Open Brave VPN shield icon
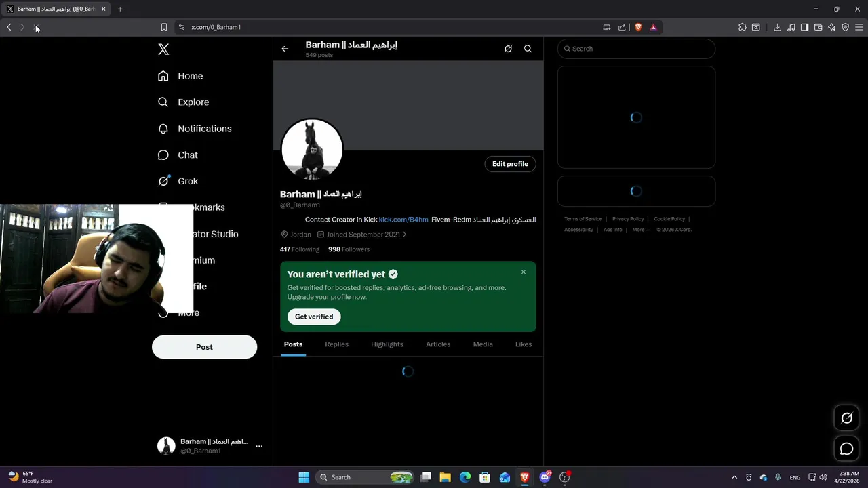 pyautogui.click(x=846, y=27)
